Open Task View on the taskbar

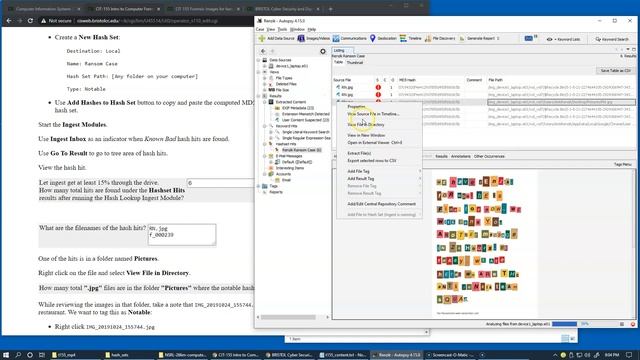tap(42, 355)
